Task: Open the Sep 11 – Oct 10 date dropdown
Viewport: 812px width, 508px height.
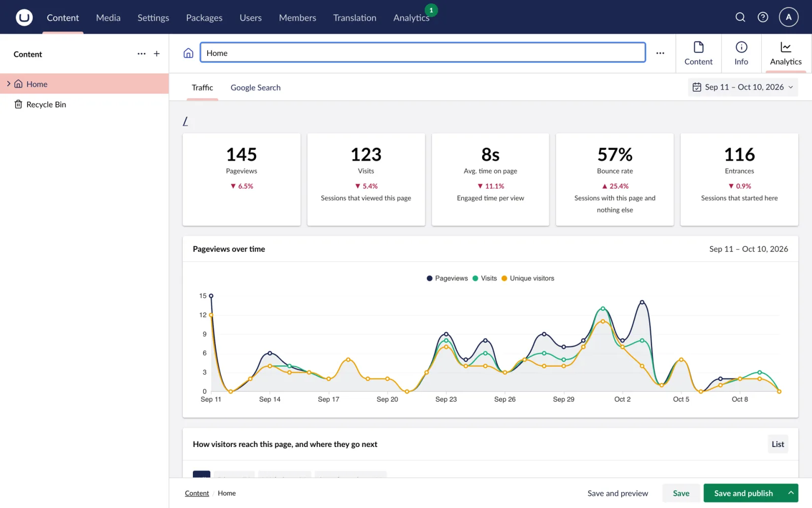Action: [x=743, y=87]
